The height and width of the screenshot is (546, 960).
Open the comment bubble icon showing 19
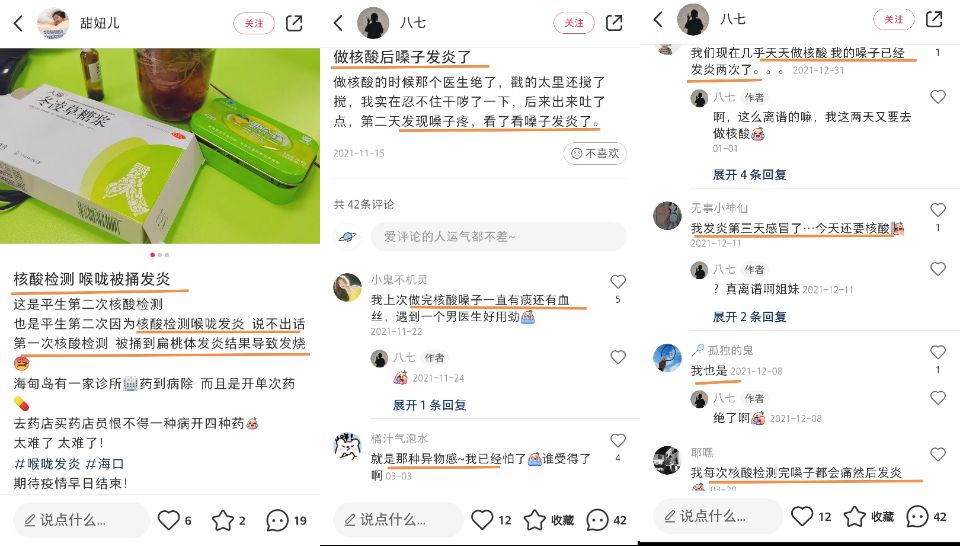click(x=277, y=520)
